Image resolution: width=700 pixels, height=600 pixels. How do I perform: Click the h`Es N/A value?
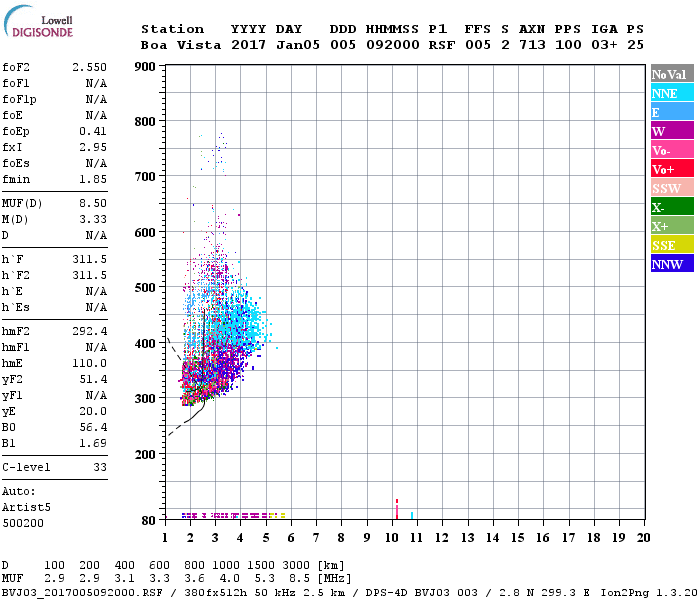coord(96,307)
